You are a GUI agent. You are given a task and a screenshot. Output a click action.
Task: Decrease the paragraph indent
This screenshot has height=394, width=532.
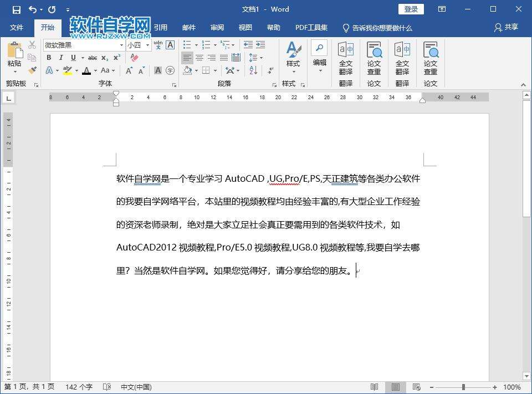(x=248, y=45)
